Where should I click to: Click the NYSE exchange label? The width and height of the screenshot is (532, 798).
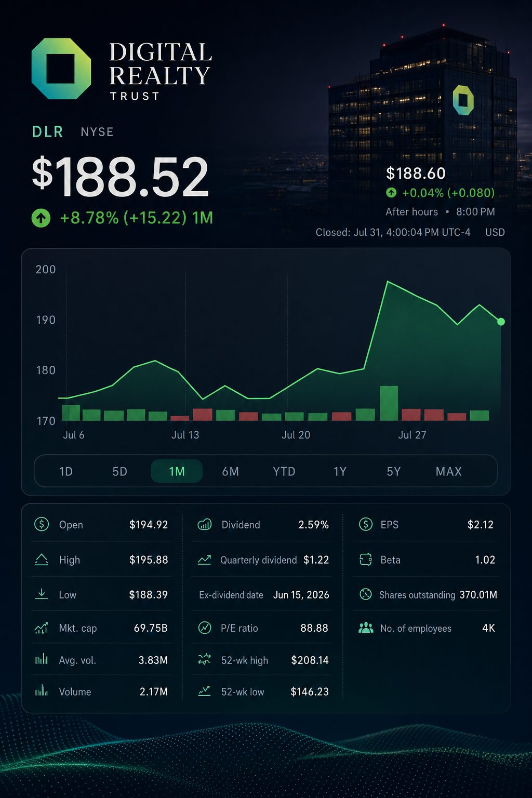tap(97, 132)
